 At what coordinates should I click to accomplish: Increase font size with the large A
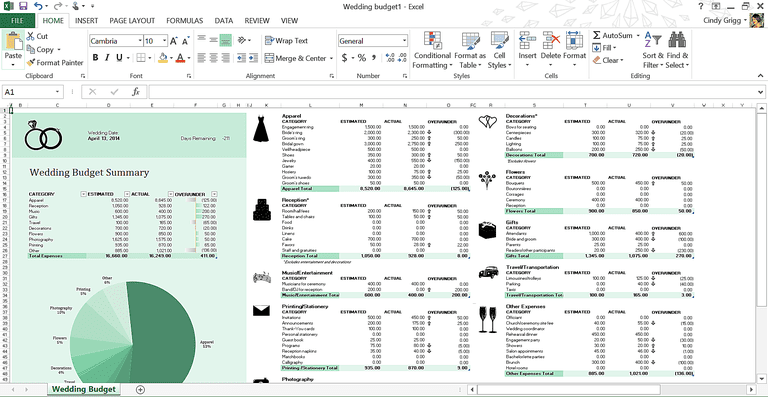point(175,41)
